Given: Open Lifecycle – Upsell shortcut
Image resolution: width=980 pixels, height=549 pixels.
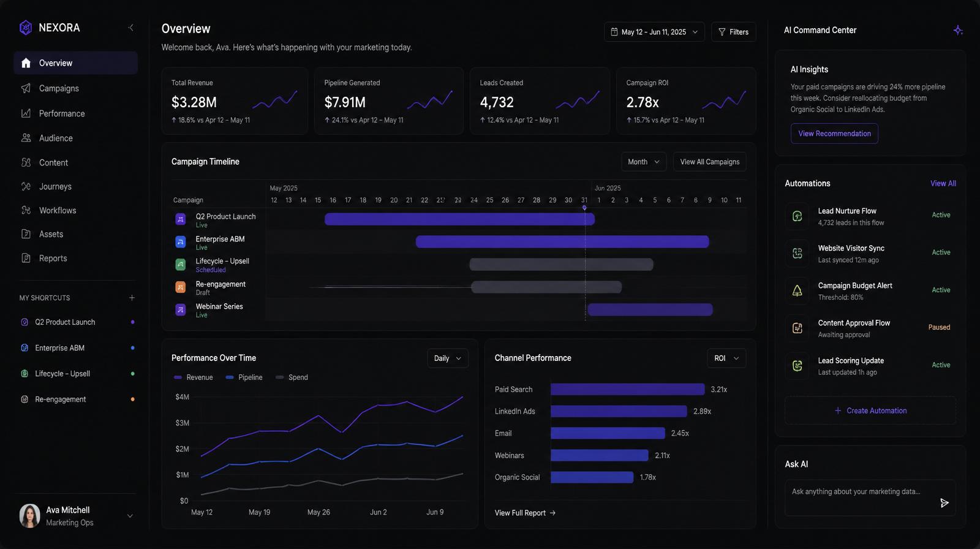Looking at the screenshot, I should [77, 374].
